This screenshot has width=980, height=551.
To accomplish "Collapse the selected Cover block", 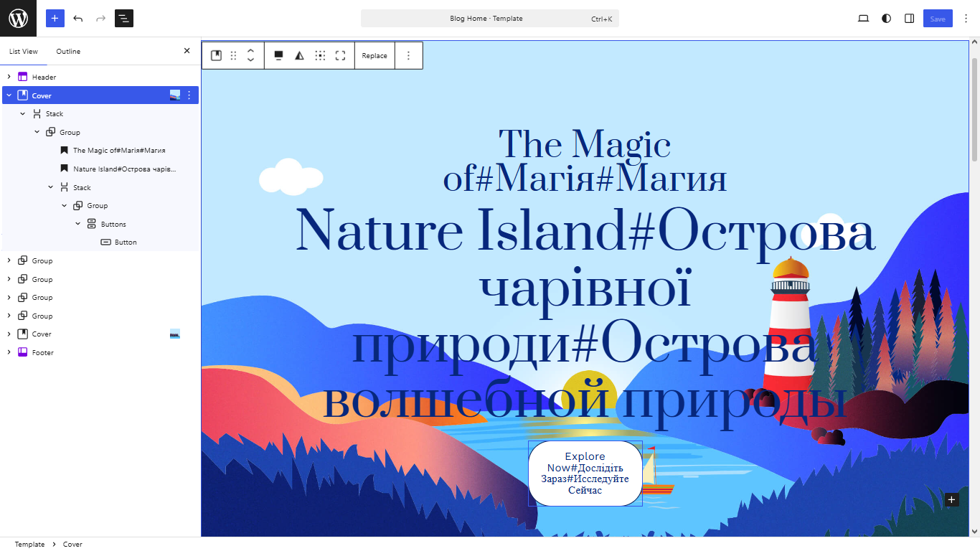I will pyautogui.click(x=9, y=95).
